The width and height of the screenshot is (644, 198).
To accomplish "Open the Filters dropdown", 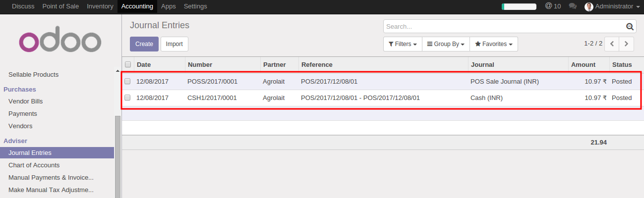I will pos(403,44).
